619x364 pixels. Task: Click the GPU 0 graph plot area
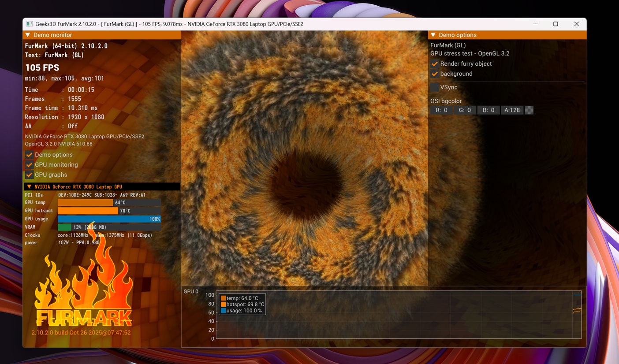(399, 315)
